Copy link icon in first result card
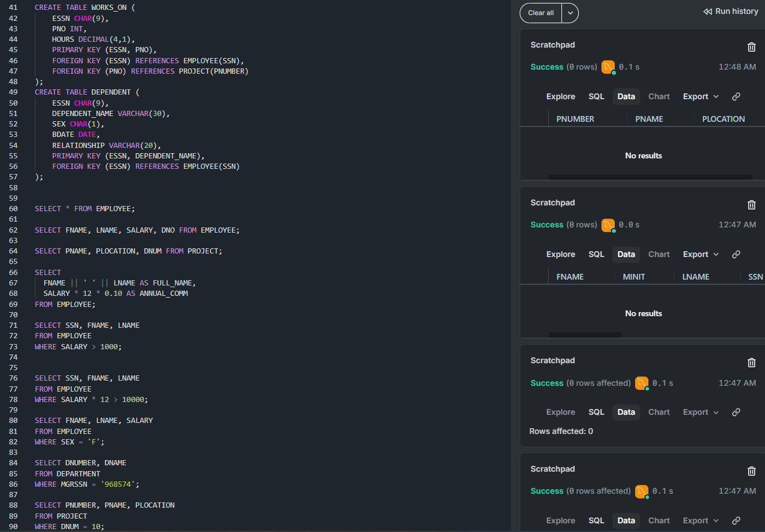Viewport: 765px width, 532px height. 736,97
